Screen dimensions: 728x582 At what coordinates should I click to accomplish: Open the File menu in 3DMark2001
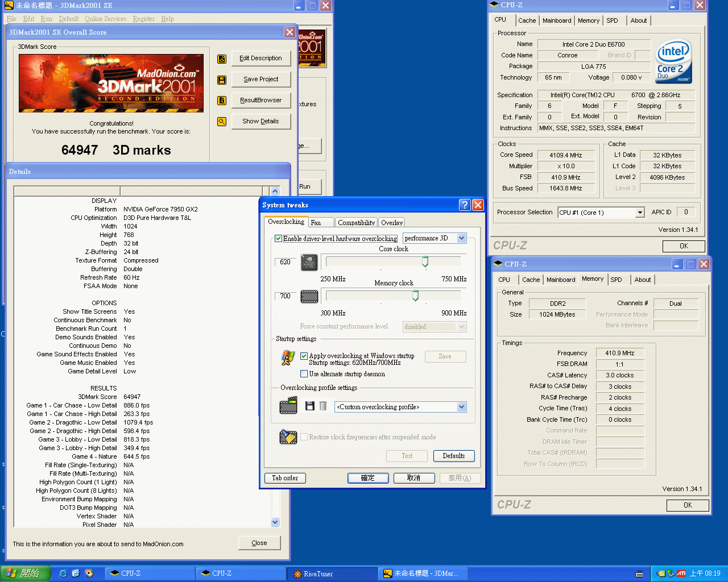point(11,19)
